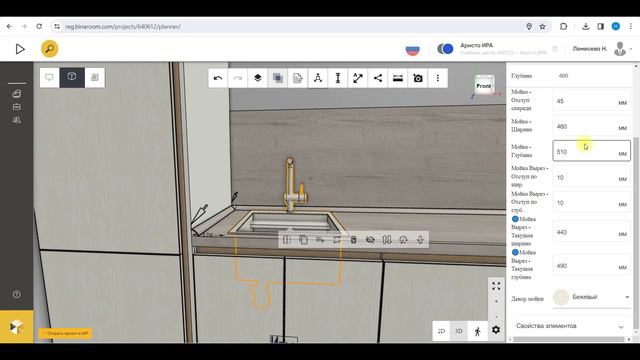This screenshot has height=360, width=640.
Task: Edit the sink front offset field 45
Action: pos(591,101)
